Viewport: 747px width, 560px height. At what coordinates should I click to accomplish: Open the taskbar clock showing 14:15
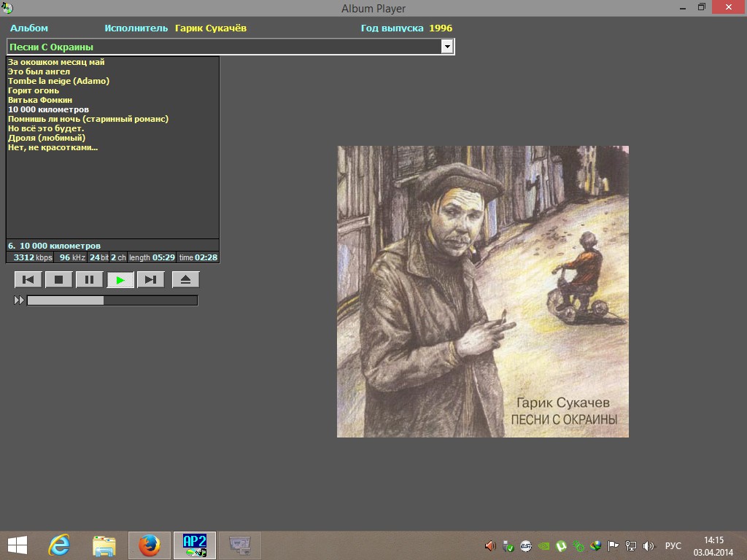click(x=713, y=545)
